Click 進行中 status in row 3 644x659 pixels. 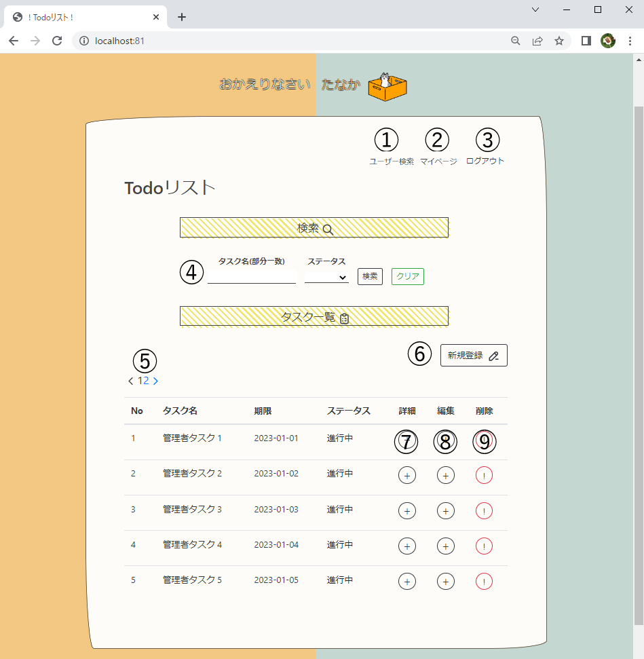340,510
